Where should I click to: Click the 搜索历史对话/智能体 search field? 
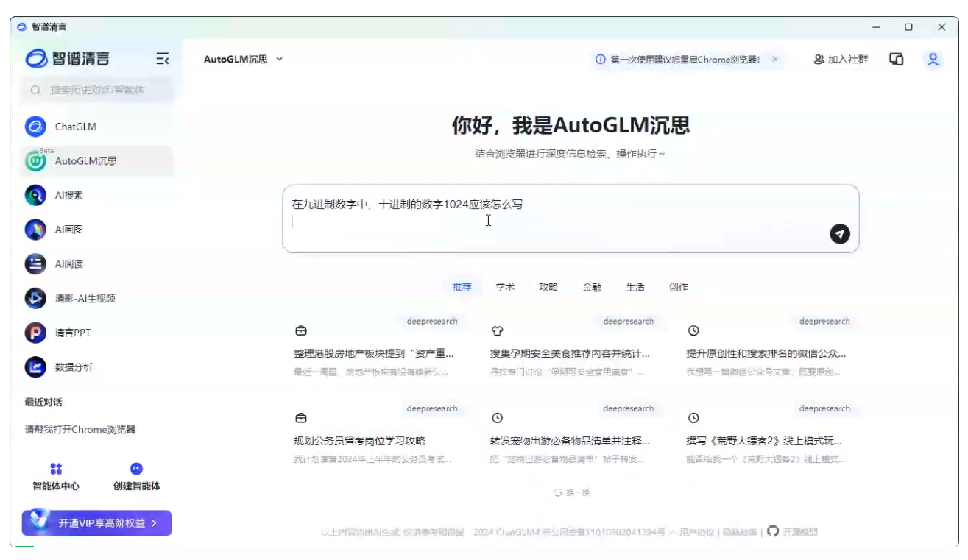(98, 90)
